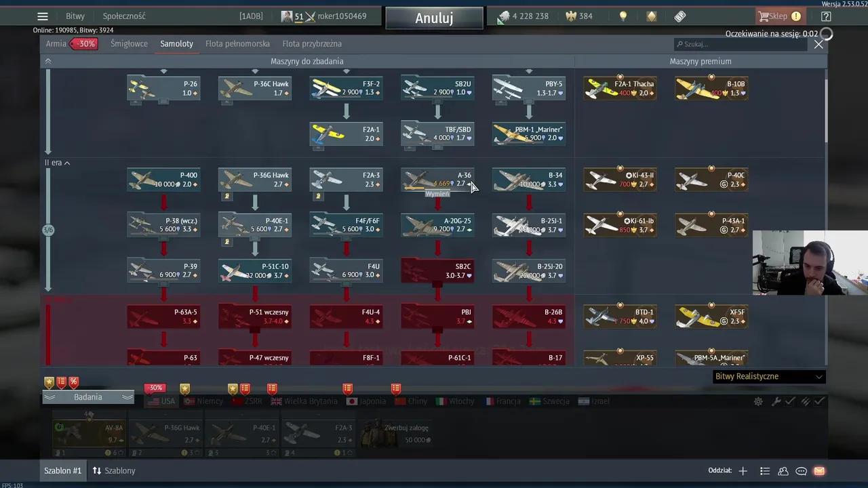This screenshot has height=488, width=868.
Task: Select the PBY-5 flying boat card
Action: [x=529, y=88]
